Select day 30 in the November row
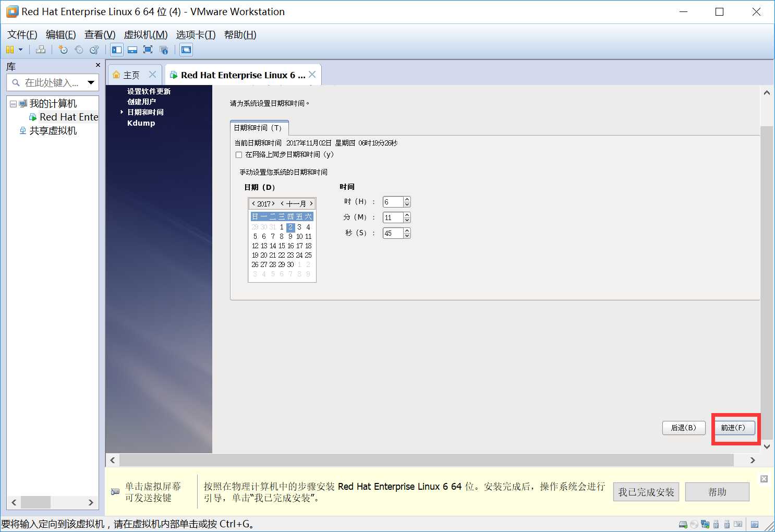Viewport: 775px width, 532px height. tap(290, 264)
